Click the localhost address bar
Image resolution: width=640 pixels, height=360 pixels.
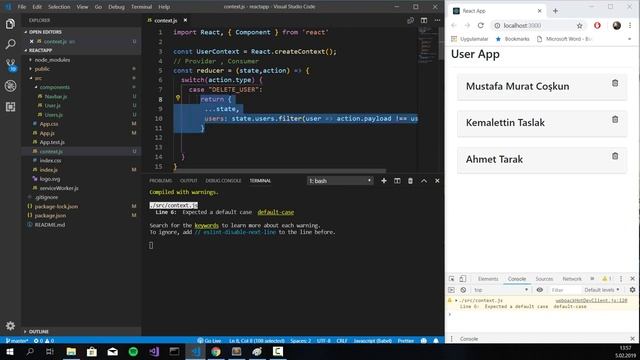(x=535, y=26)
